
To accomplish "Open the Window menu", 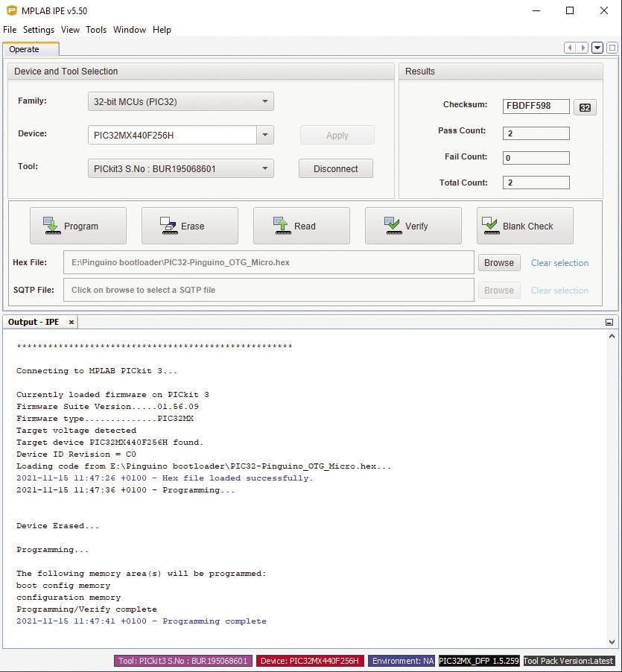I will (x=130, y=30).
